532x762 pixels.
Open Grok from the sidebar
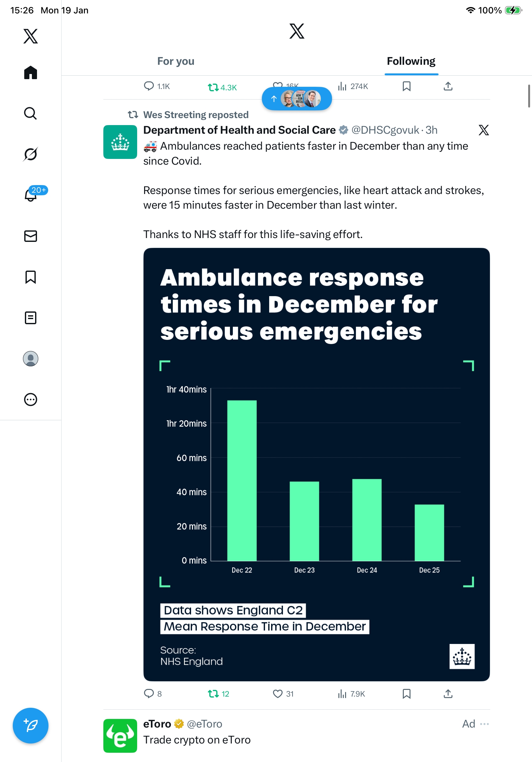click(31, 154)
